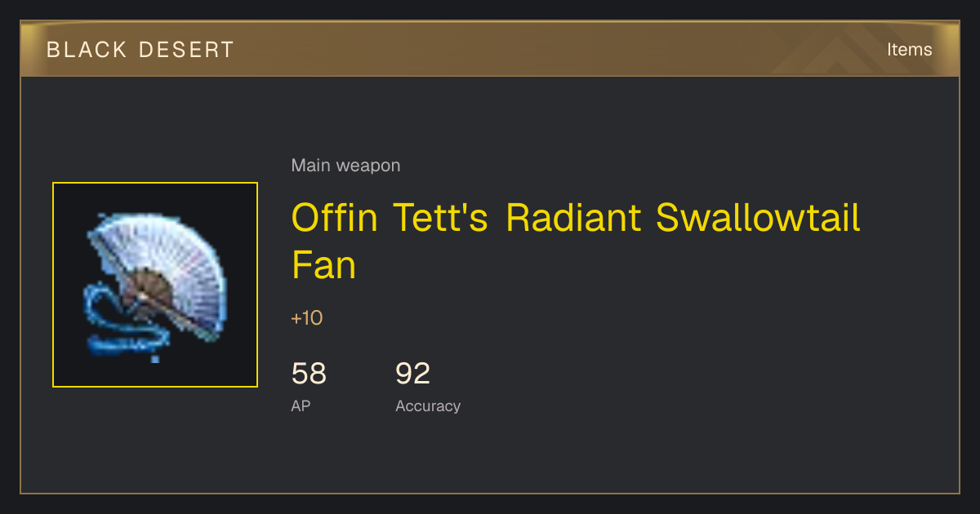
Task: Click the Offin Tett's Radiant Swallowtail title
Action: tap(576, 218)
